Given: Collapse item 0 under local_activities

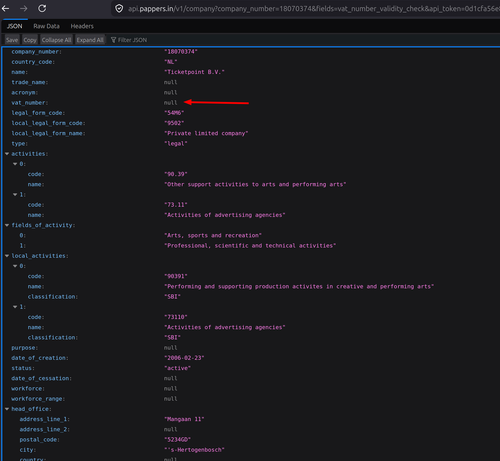Looking at the screenshot, I should point(15,266).
